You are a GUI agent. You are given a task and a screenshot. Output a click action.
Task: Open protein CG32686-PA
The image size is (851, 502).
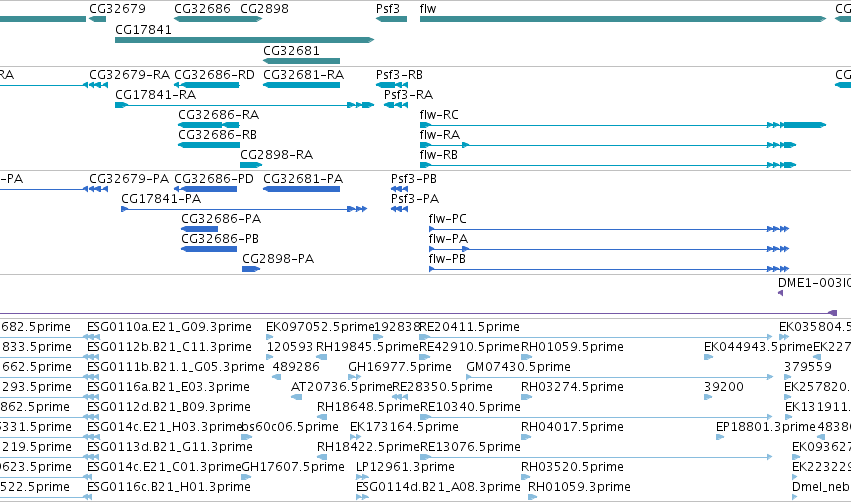[x=221, y=219]
